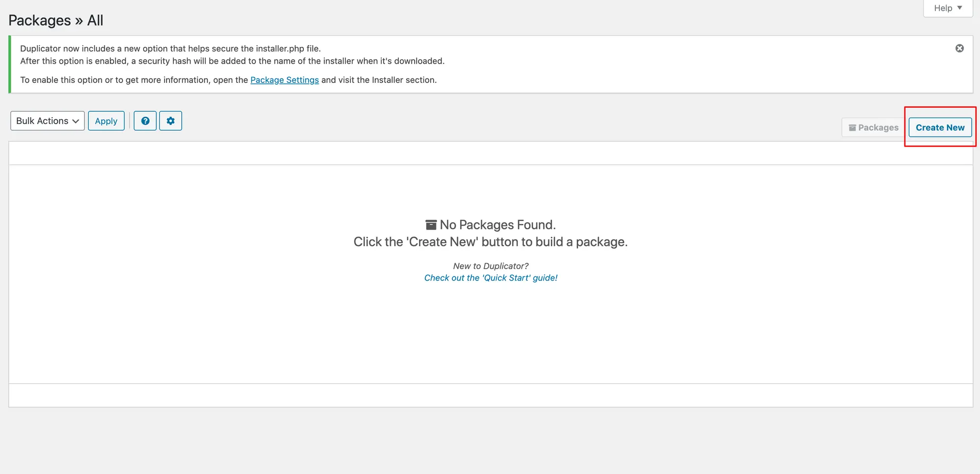Select the Packages tab button
Image resolution: width=980 pixels, height=474 pixels.
coord(874,127)
